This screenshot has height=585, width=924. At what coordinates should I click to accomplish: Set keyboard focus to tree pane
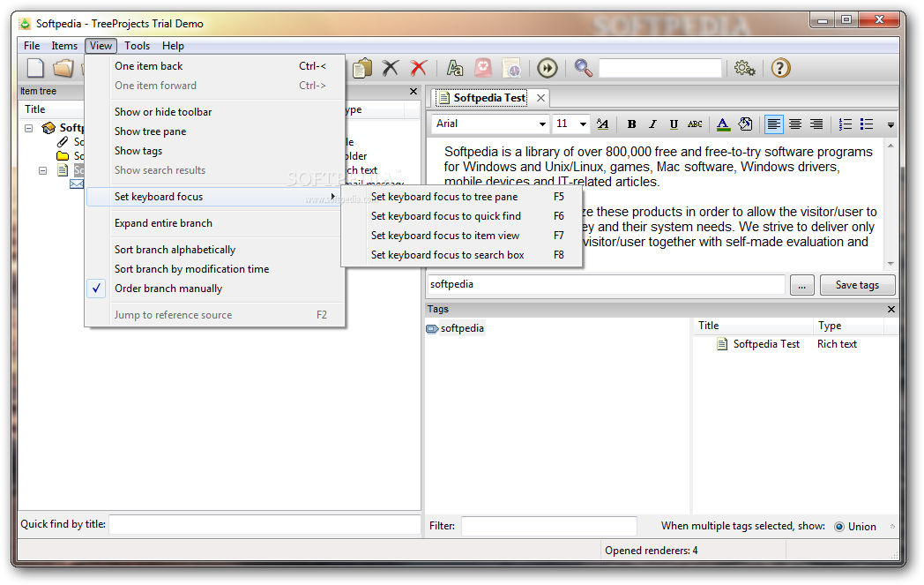pos(461,197)
